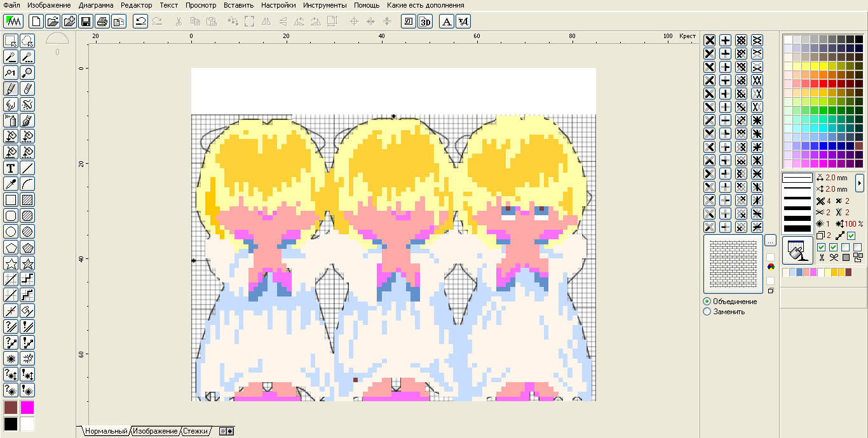
Task: Click the black color box below the left tools
Action: 11,423
